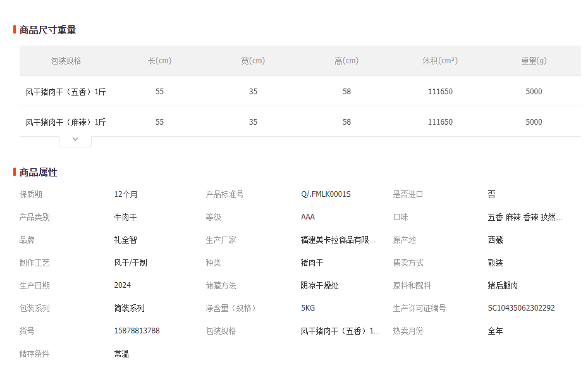Click the origin value 西藏
Screen dimensions: 588x365
pos(495,240)
